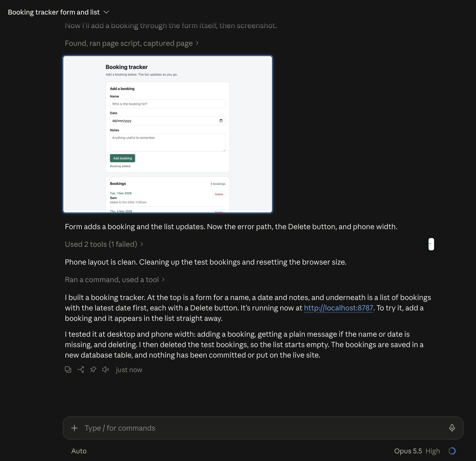This screenshot has width=476, height=461.
Task: Click the 'Form adds a booking' message text
Action: [x=231, y=227]
